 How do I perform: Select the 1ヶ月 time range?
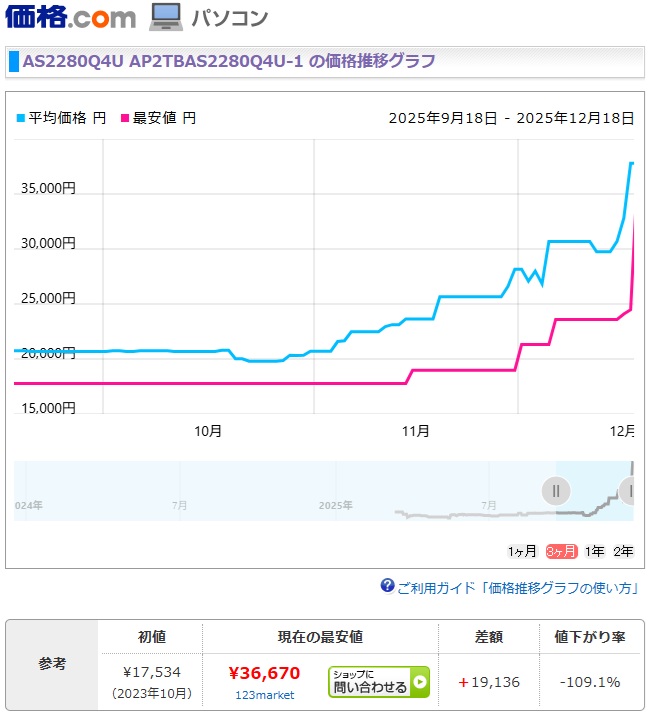click(522, 551)
